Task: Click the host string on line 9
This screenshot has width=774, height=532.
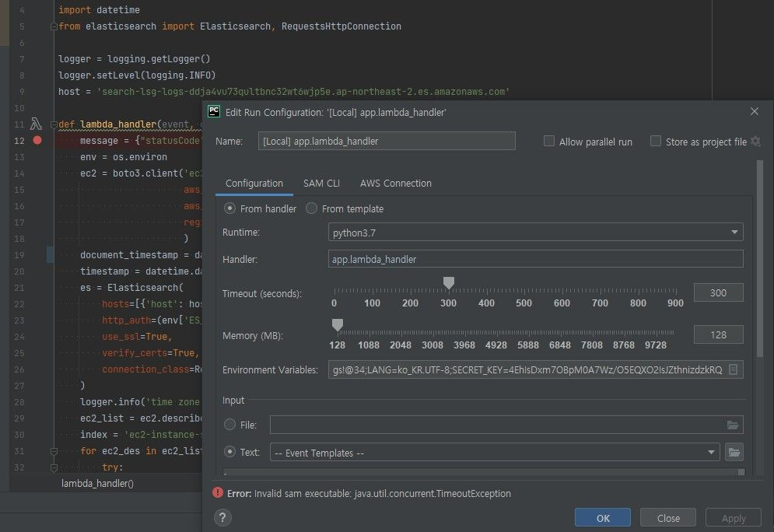Action: click(303, 91)
